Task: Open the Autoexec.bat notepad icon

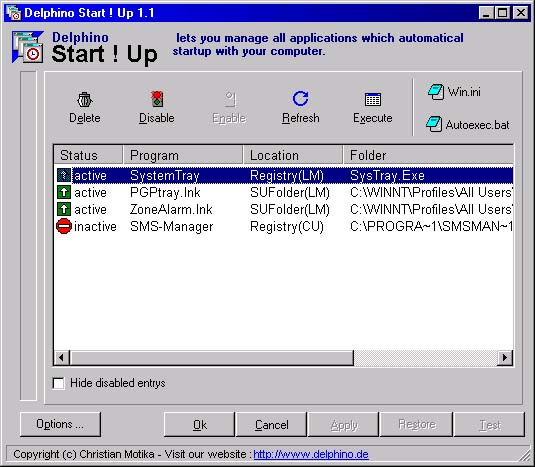Action: (434, 124)
